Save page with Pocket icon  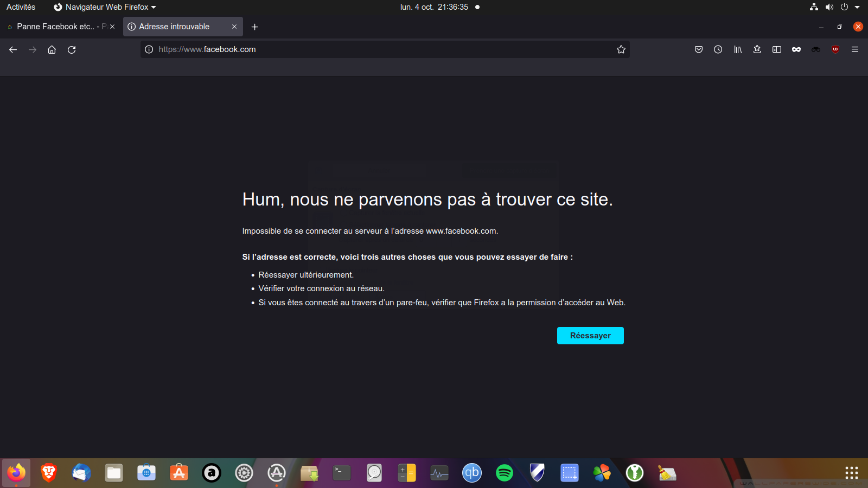click(x=699, y=49)
